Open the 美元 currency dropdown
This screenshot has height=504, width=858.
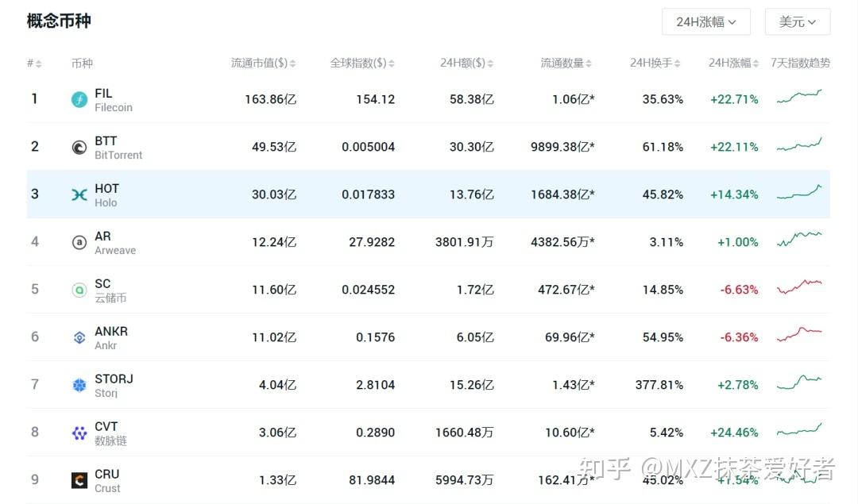coord(798,22)
